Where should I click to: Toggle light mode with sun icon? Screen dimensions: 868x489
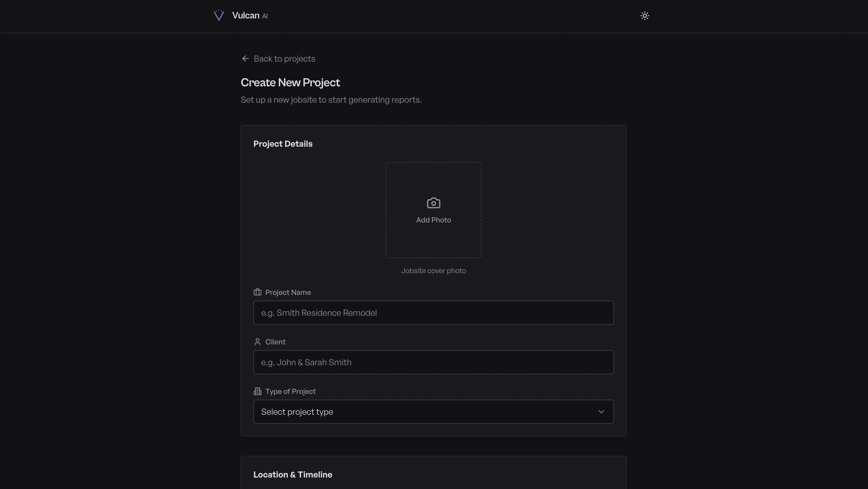click(644, 16)
